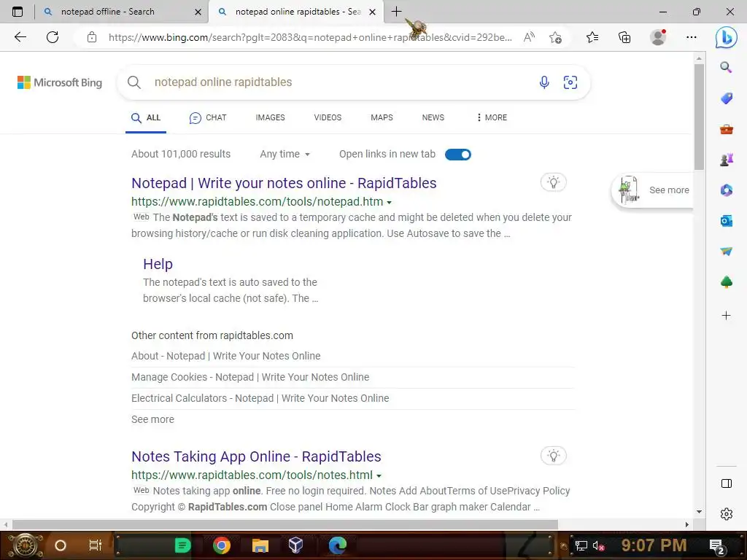747x560 pixels.
Task: Open the sidebar Search icon
Action: (726, 67)
